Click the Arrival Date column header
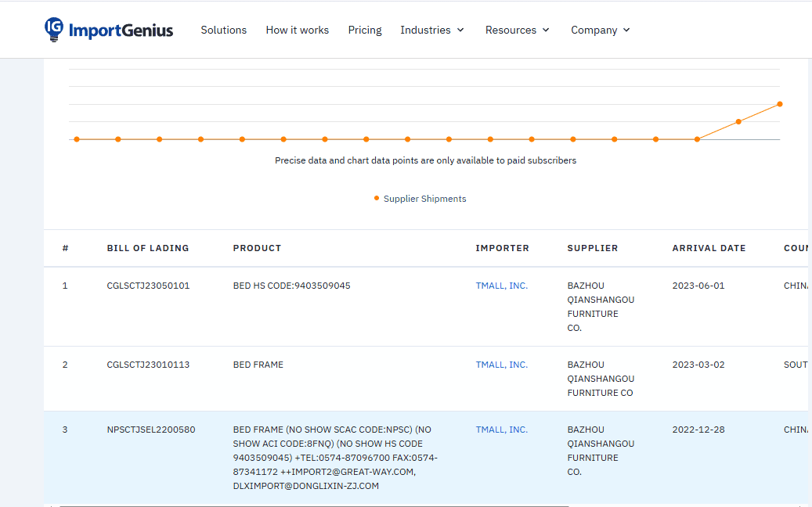Viewport: 812px width, 507px height. (709, 248)
